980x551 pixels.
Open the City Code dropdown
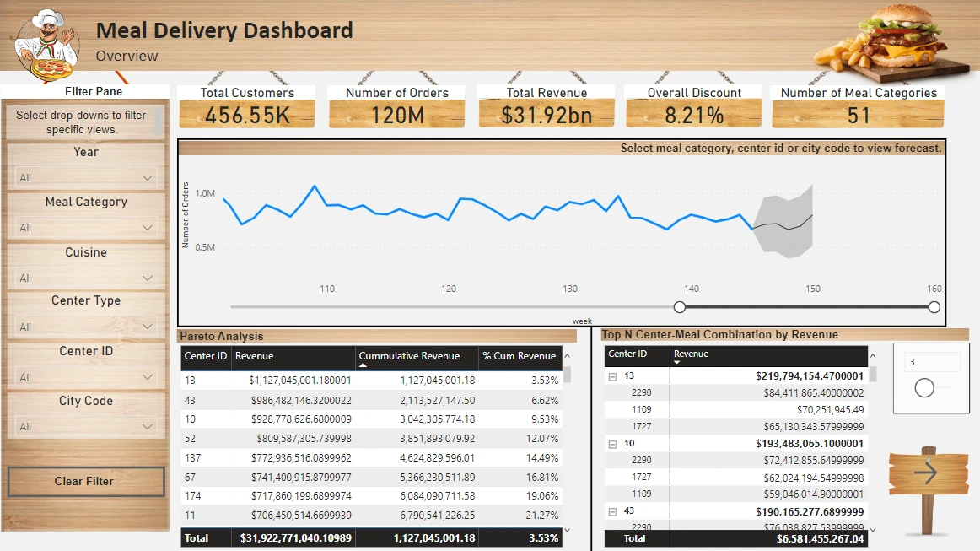(x=86, y=427)
